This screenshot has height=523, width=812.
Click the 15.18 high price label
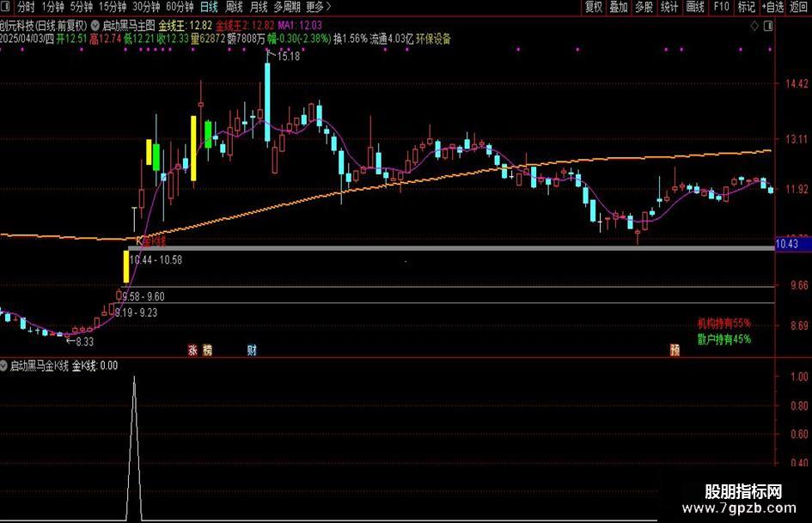point(288,56)
